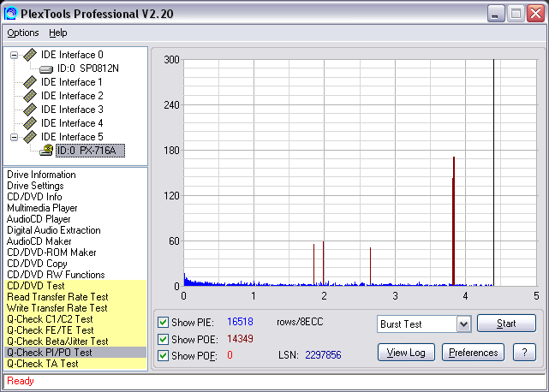Click the IDE Interface 1 chip icon
This screenshot has width=549, height=392.
pos(30,82)
